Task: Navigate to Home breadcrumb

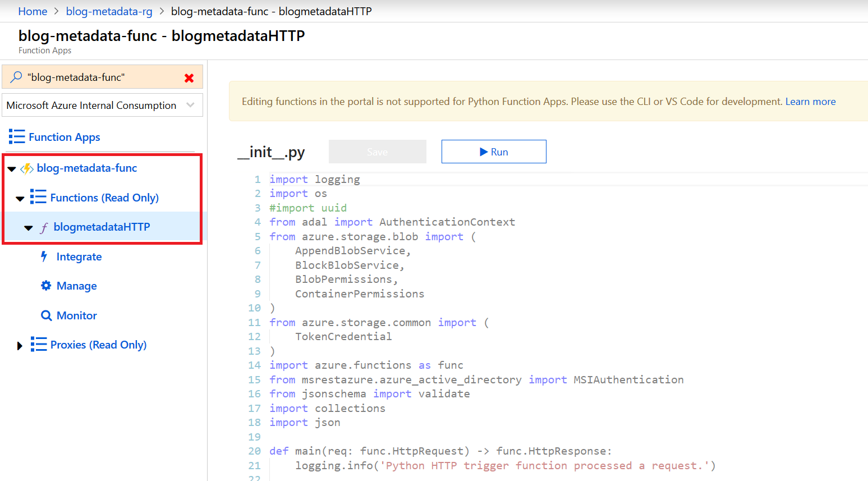Action: coord(33,11)
